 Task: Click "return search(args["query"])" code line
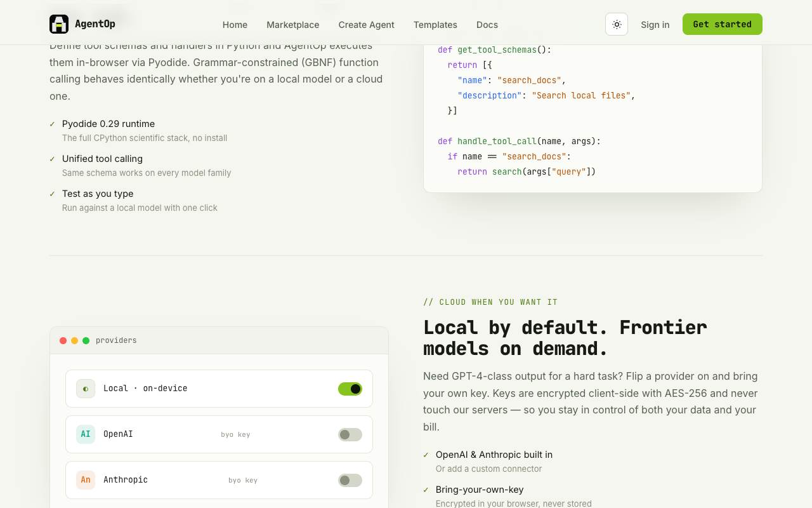[x=527, y=171]
